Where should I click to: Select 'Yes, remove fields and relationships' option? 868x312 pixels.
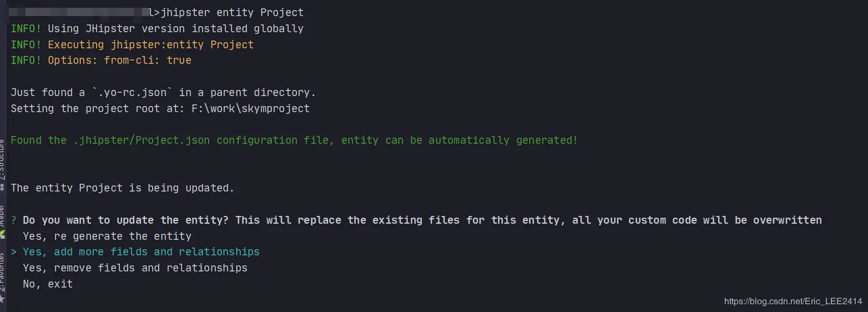pyautogui.click(x=135, y=268)
